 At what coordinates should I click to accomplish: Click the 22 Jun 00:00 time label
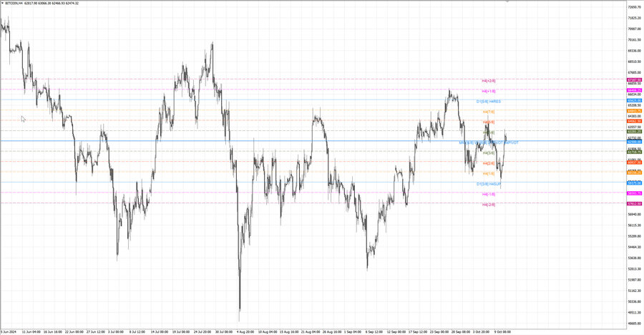pyautogui.click(x=74, y=331)
